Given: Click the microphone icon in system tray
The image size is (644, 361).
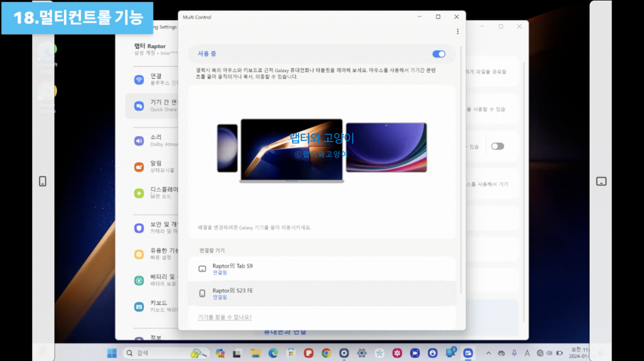Looking at the screenshot, I should pos(514,353).
